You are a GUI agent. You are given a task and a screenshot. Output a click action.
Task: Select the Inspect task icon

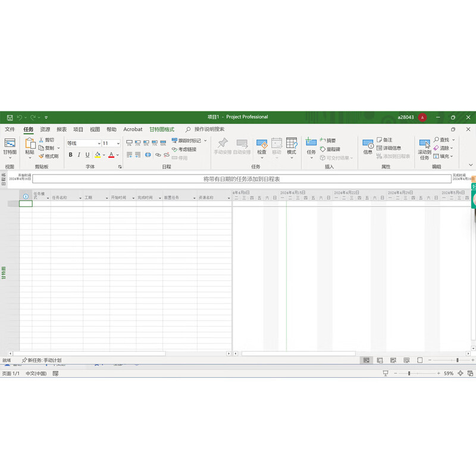261,146
